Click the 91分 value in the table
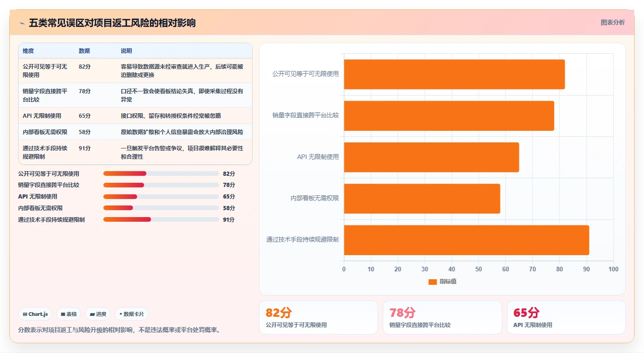Screen dimensions: 644x353 [x=85, y=148]
